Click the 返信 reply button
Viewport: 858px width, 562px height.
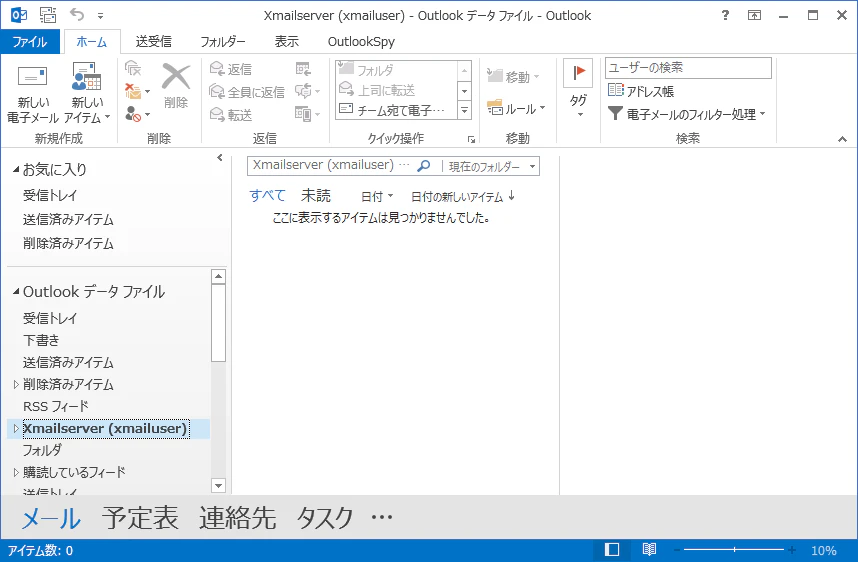(x=231, y=69)
